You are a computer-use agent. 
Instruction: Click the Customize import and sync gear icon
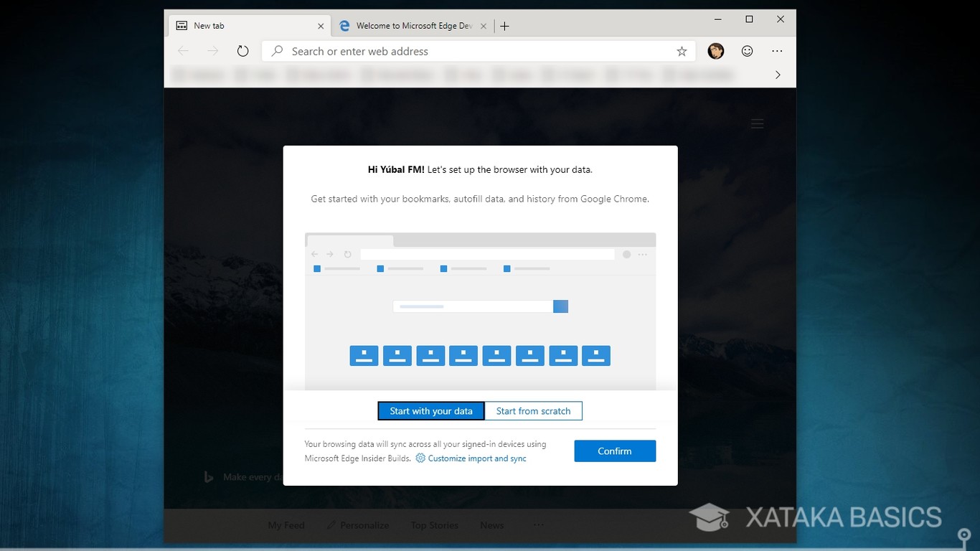[x=420, y=458]
